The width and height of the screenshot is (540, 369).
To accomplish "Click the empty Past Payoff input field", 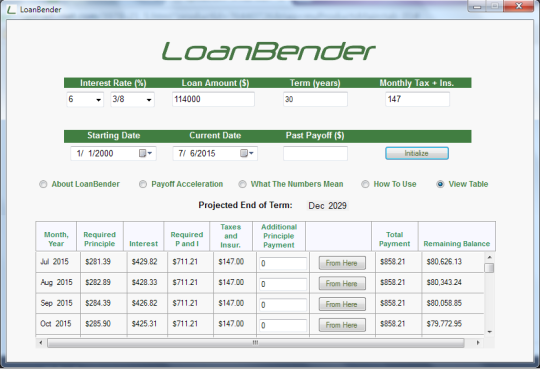I will coord(315,153).
